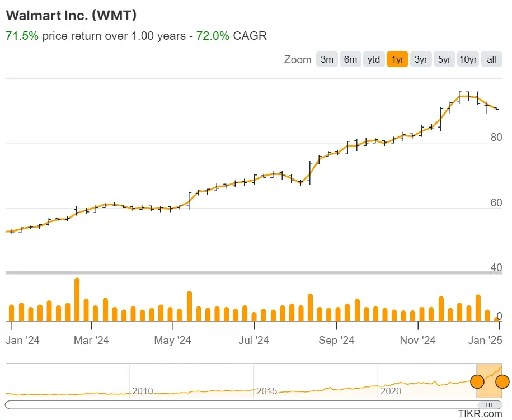Select the 6m zoom range
512x420 pixels.
(350, 59)
